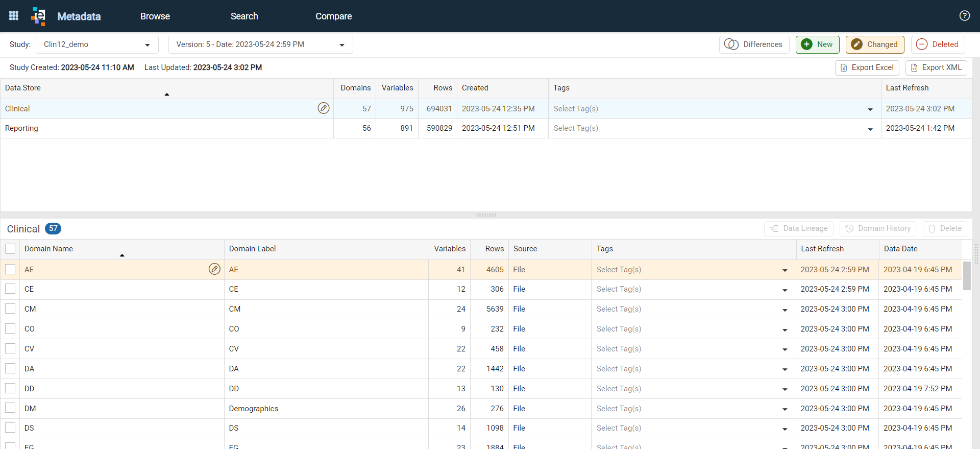Open Select Tag(s) dropdown for DA
980x449 pixels.
(x=693, y=369)
